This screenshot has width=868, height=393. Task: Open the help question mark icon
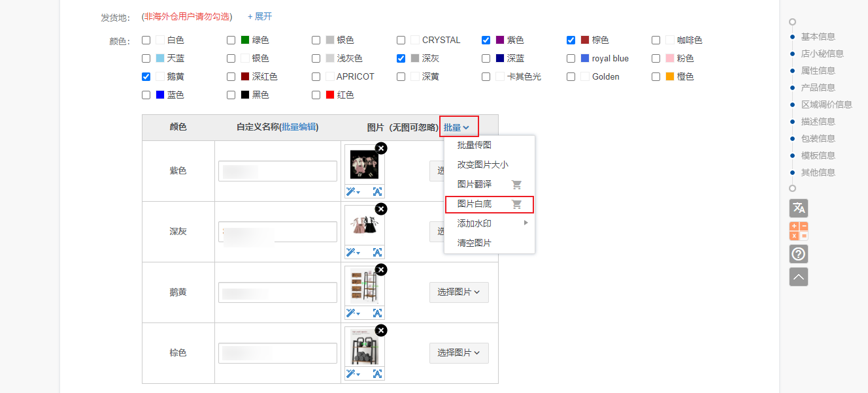[x=799, y=254]
